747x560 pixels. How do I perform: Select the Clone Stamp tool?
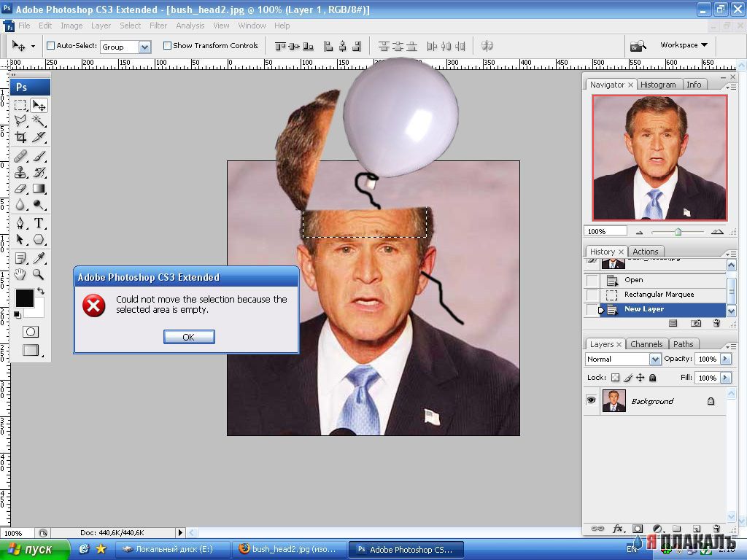[x=20, y=172]
